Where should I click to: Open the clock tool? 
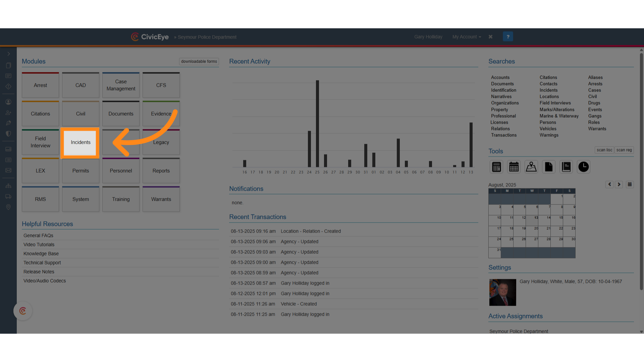[584, 167]
